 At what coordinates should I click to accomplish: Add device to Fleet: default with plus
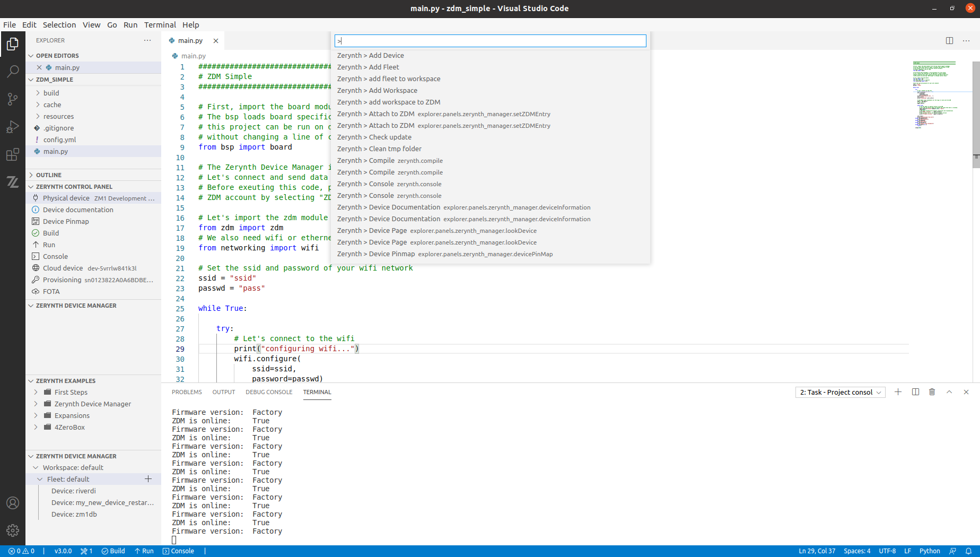(148, 479)
